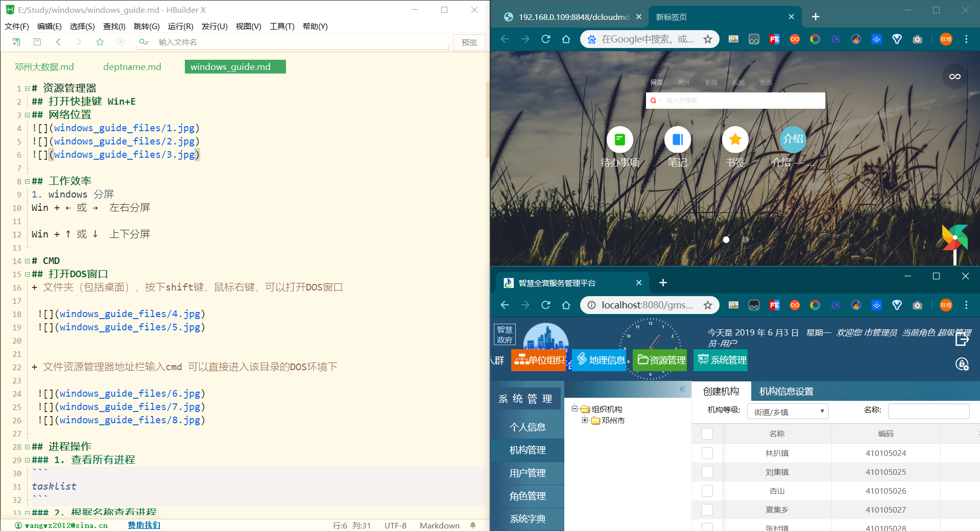Click the 赞助我们 link in status bar
Image resolution: width=980 pixels, height=531 pixels.
pyautogui.click(x=144, y=525)
